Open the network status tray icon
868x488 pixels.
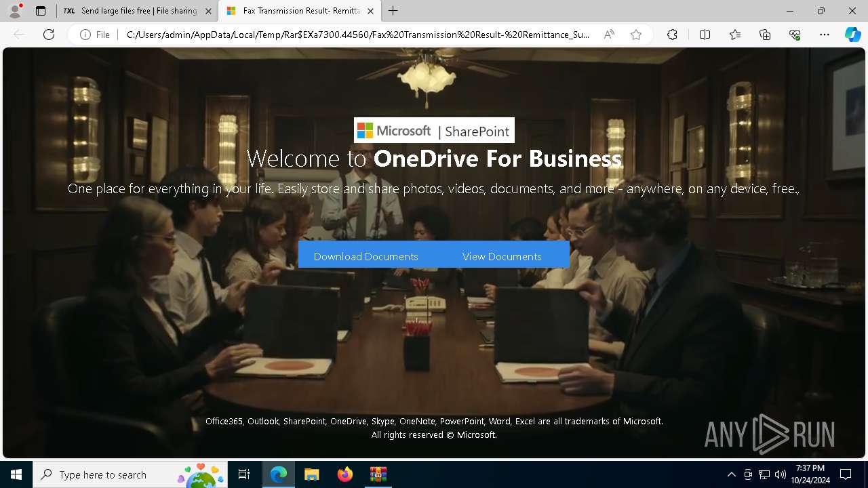pos(764,474)
